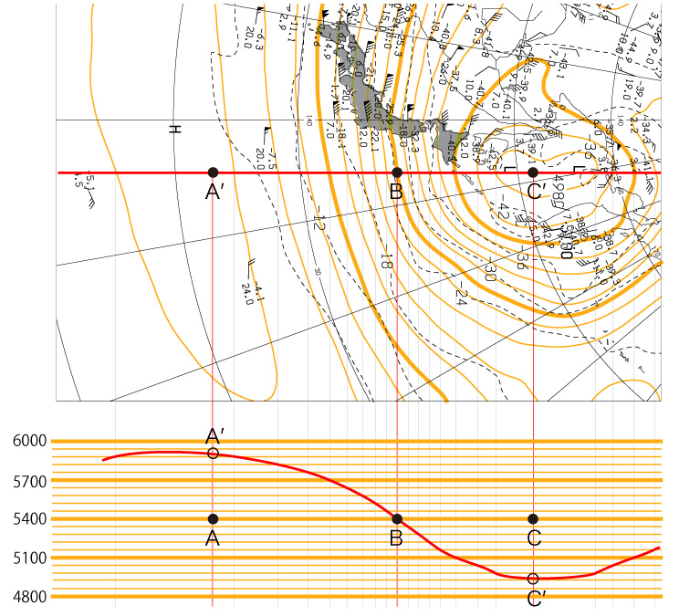
Task: Click the 5100 axis label
Action: tap(29, 558)
